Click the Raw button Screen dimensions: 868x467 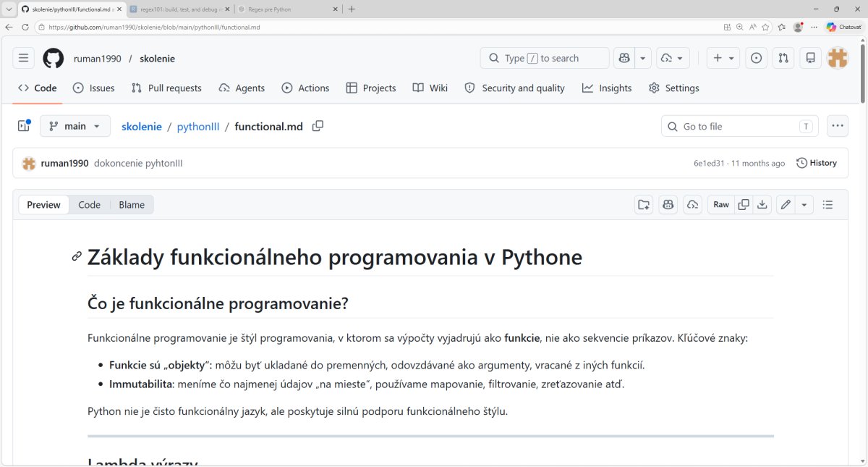pos(721,205)
